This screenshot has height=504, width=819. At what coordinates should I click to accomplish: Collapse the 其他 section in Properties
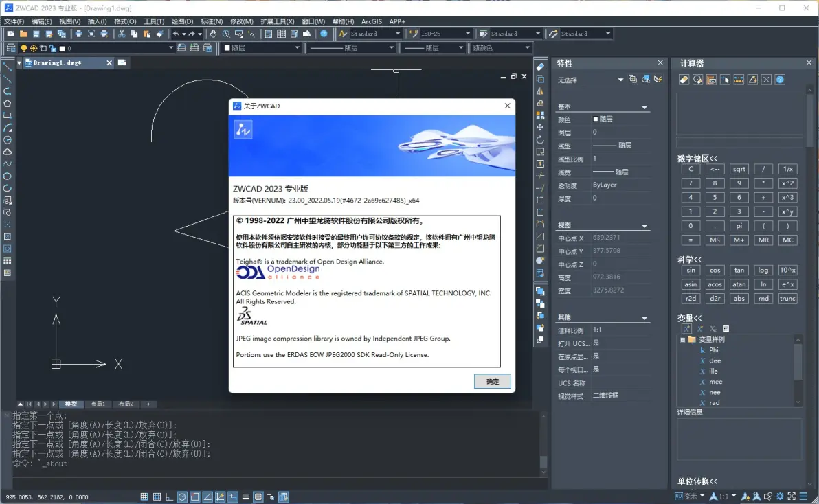pos(644,318)
